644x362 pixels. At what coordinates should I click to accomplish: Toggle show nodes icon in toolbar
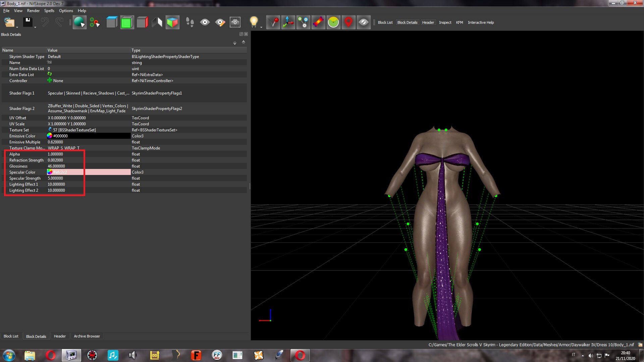[x=303, y=22]
